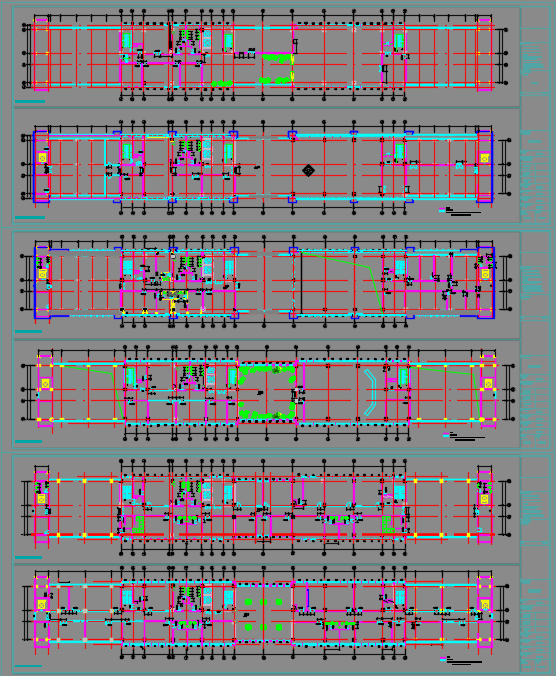
Task: Click the green tree ring courtyard in fourth floor plan
Action: click(267, 392)
